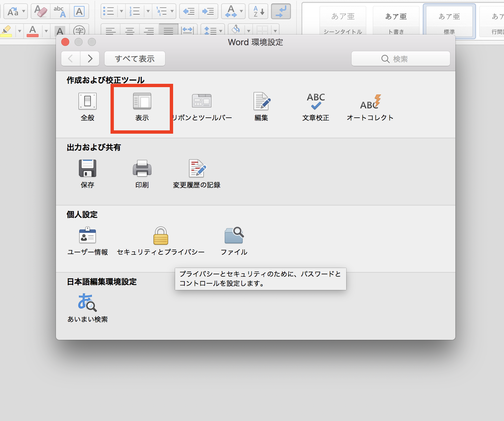This screenshot has width=504, height=421.
Task: Open the highlight color dropdown arrow
Action: point(20,31)
